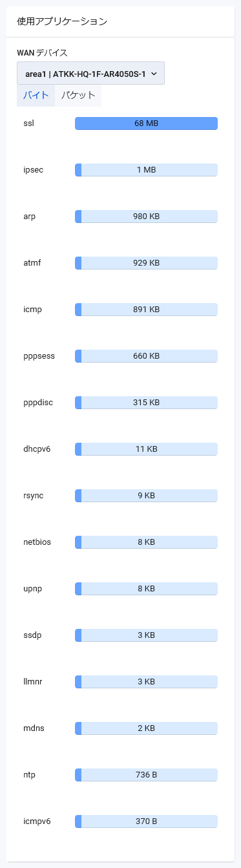Select the atmf 929 KB bar
The width and height of the screenshot is (241, 868).
tap(146, 263)
